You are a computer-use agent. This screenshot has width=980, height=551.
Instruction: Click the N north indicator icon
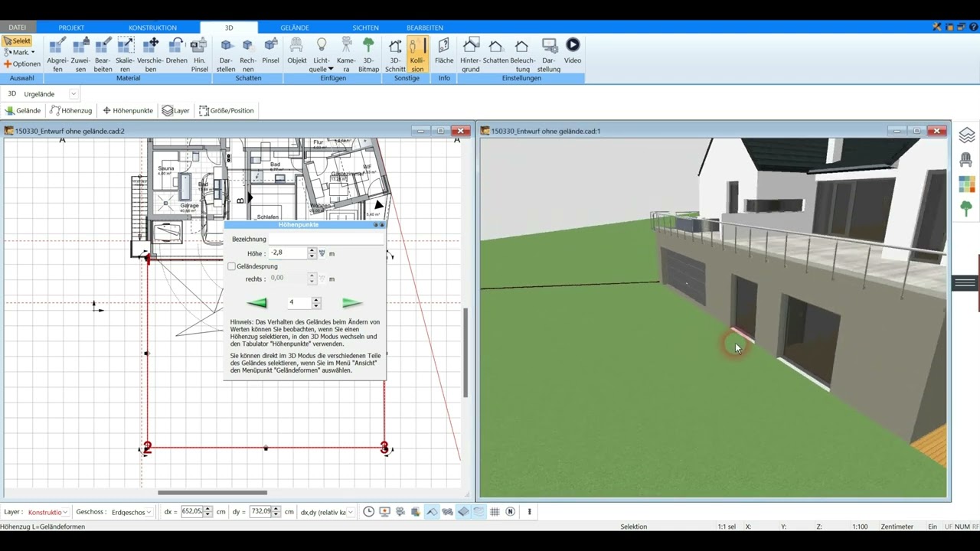click(510, 511)
